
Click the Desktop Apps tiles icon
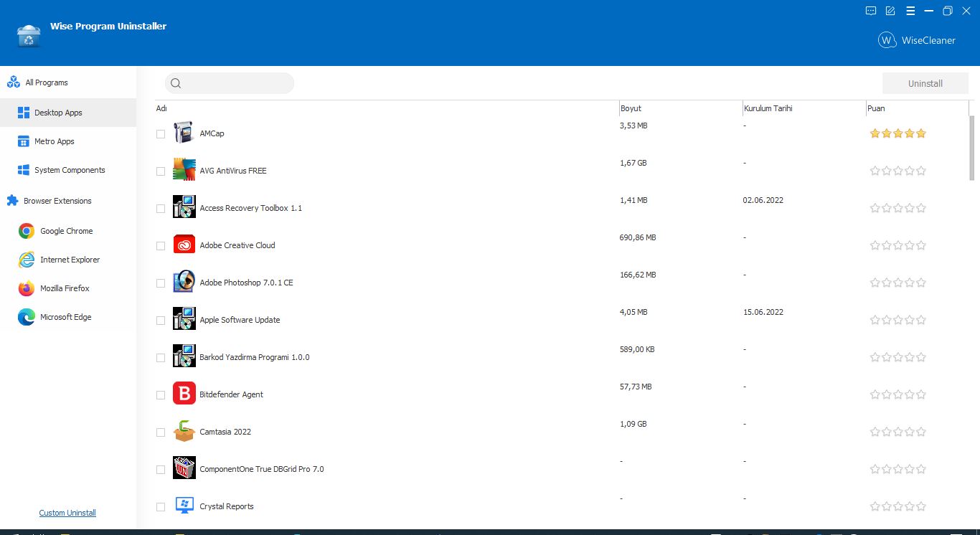point(24,113)
